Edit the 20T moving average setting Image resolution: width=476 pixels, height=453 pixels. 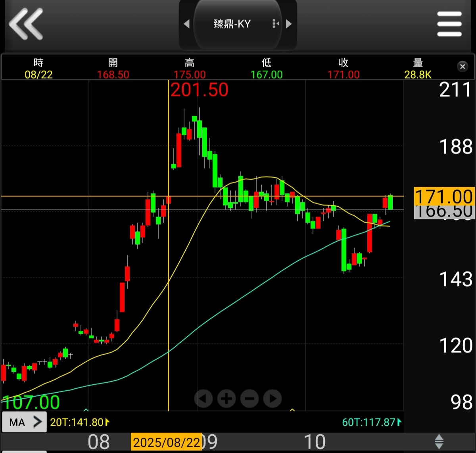tap(79, 422)
